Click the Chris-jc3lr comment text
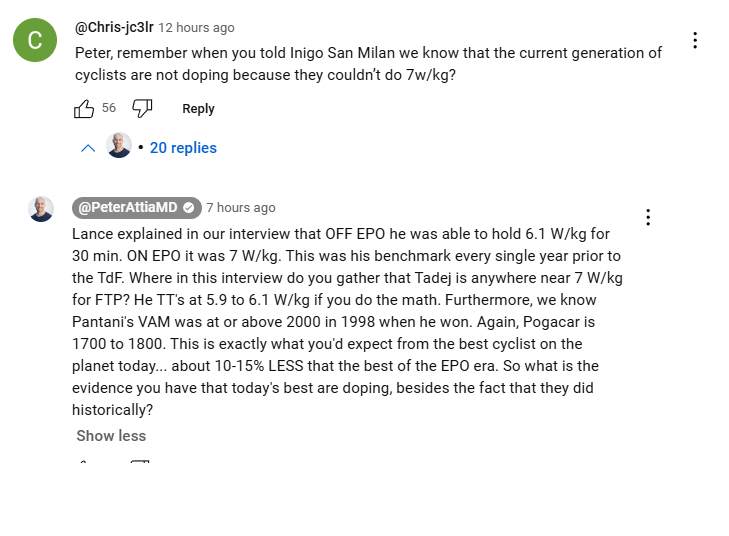 368,64
